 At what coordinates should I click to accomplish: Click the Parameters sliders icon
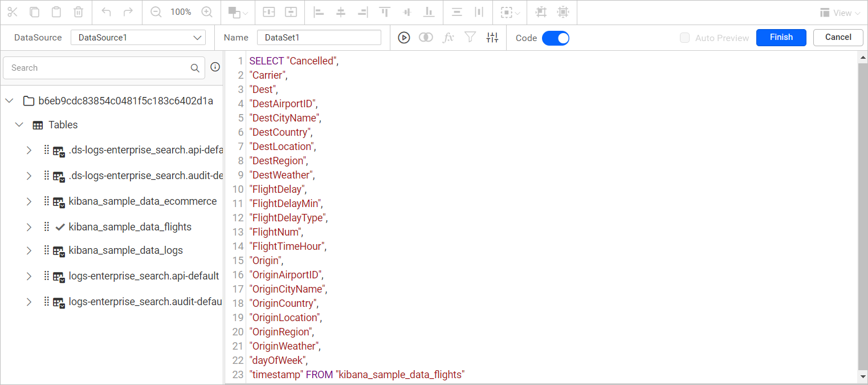[x=492, y=38]
